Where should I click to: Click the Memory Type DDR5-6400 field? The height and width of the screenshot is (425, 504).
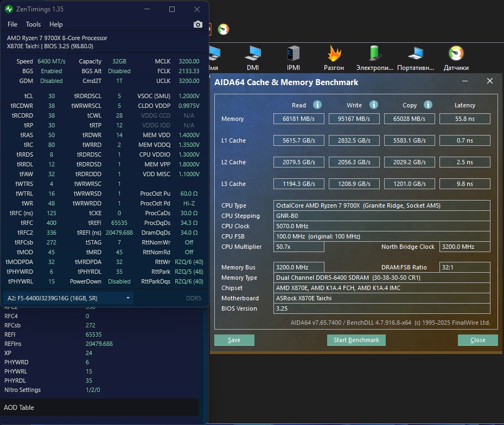coord(381,278)
